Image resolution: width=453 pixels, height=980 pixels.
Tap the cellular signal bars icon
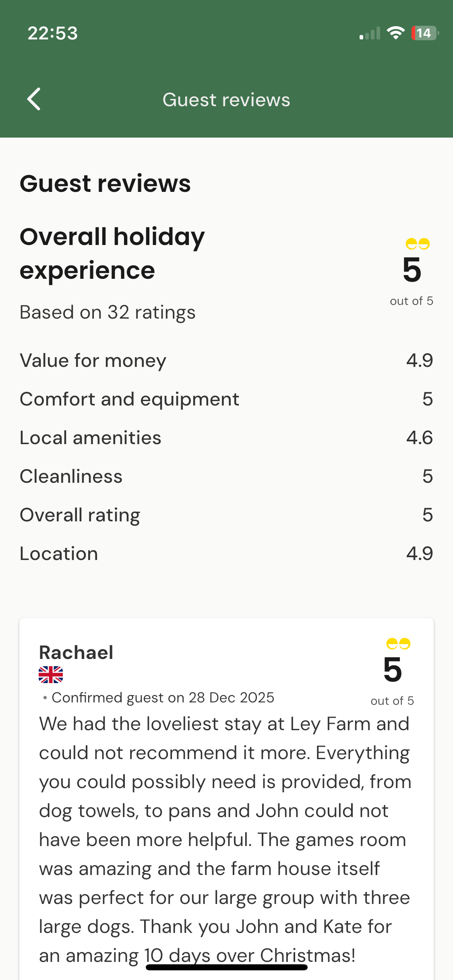pos(370,33)
